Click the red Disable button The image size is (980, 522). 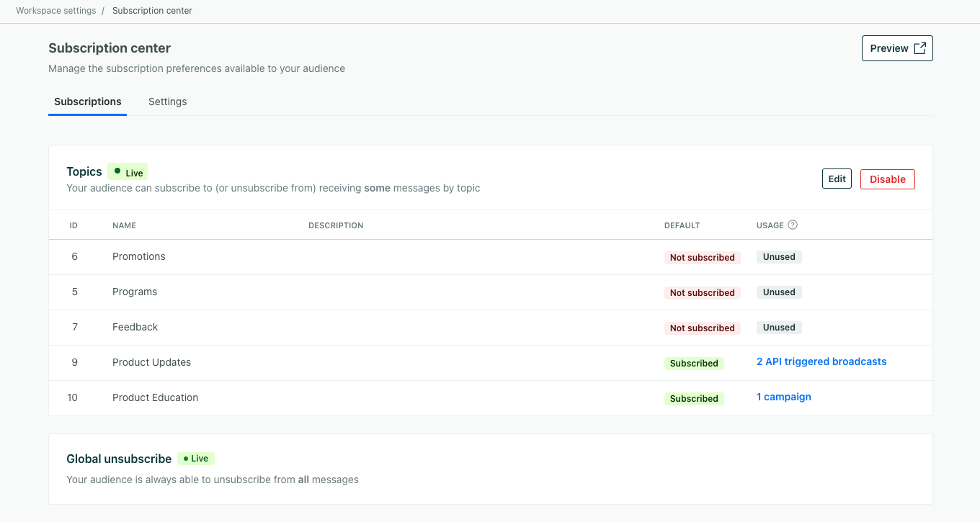[887, 179]
